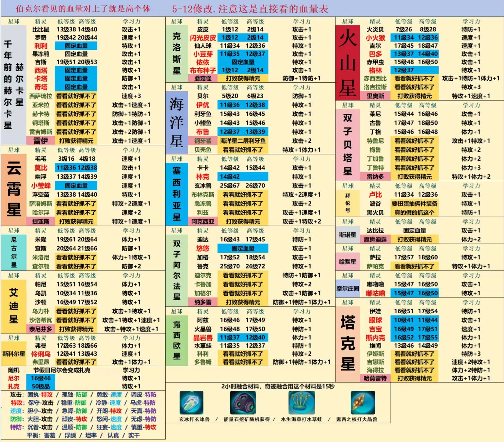Select 纳多雷 spirit cell in 双子阿尔法星
Screen dimensions: 504x442
[x=203, y=302]
